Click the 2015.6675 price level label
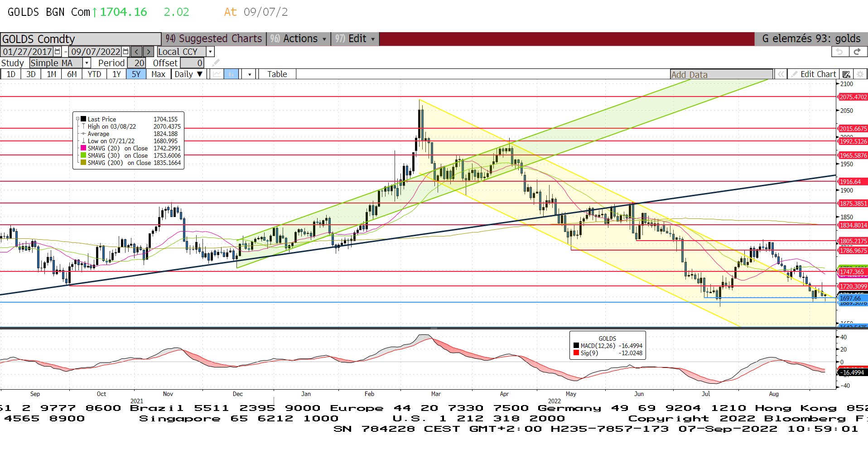This screenshot has width=868, height=454. (853, 129)
